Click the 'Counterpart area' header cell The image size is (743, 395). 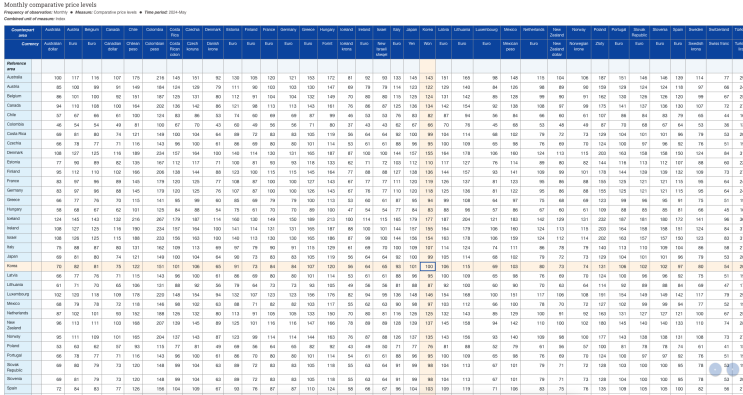(23, 32)
